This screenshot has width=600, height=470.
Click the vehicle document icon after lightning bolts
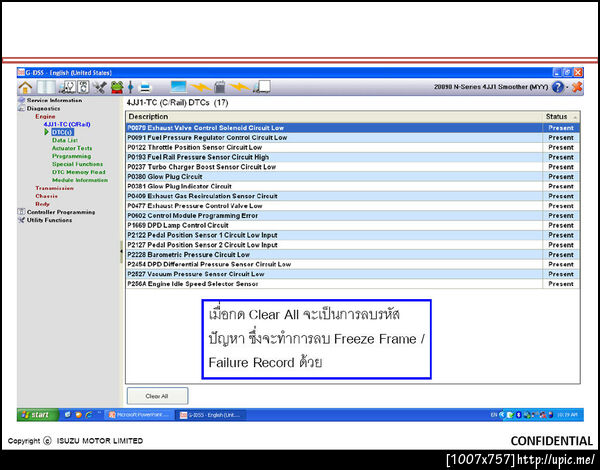tap(262, 87)
